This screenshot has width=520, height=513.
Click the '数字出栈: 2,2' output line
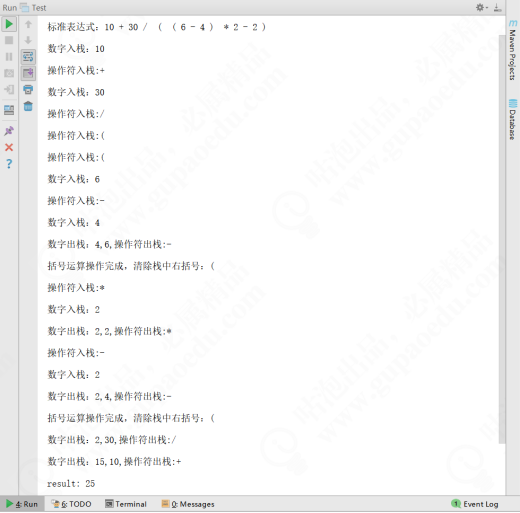pos(109,331)
